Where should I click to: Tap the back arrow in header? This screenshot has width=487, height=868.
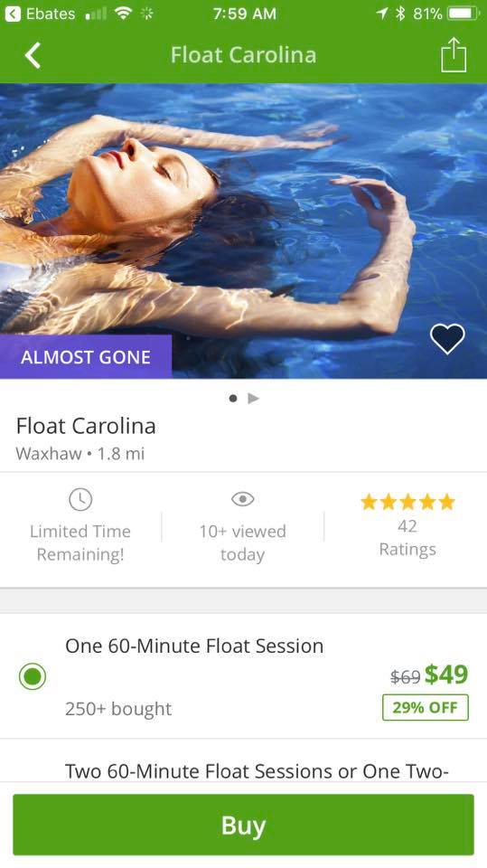click(33, 55)
